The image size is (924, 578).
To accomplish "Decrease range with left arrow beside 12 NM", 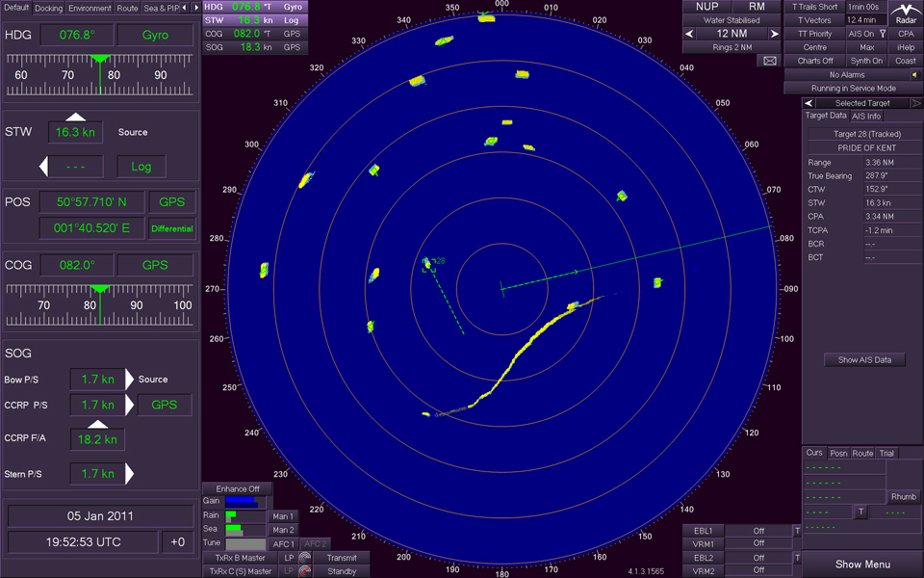I will [689, 34].
